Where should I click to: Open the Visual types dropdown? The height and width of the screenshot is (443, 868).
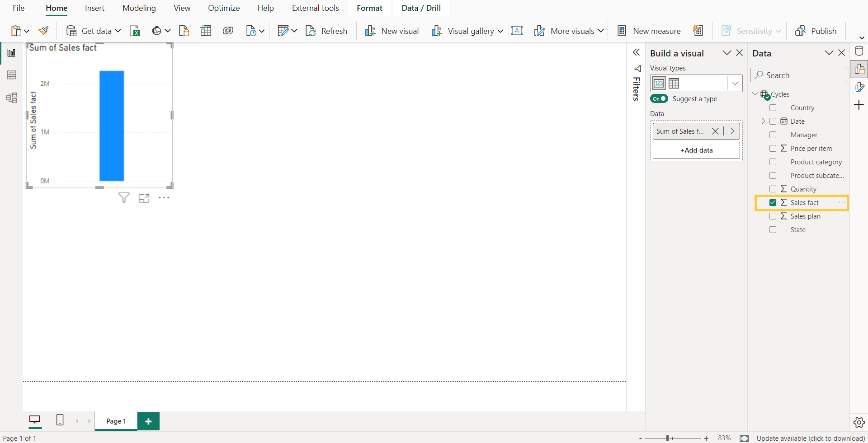pos(735,83)
